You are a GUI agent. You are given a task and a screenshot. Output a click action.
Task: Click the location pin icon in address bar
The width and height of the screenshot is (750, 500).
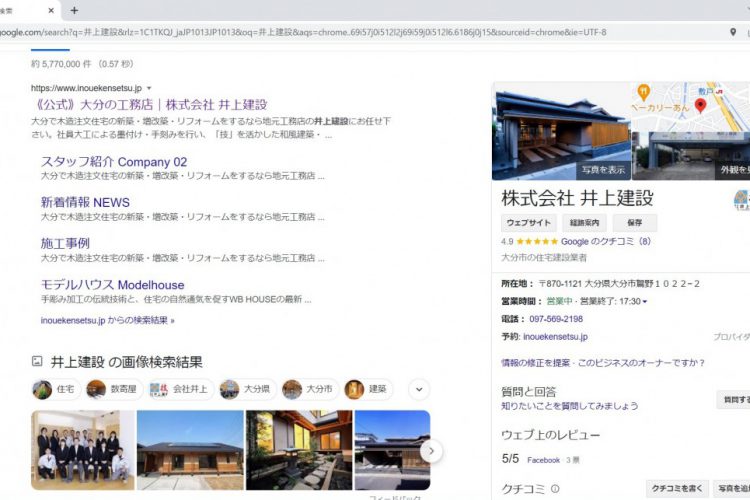pyautogui.click(x=733, y=32)
